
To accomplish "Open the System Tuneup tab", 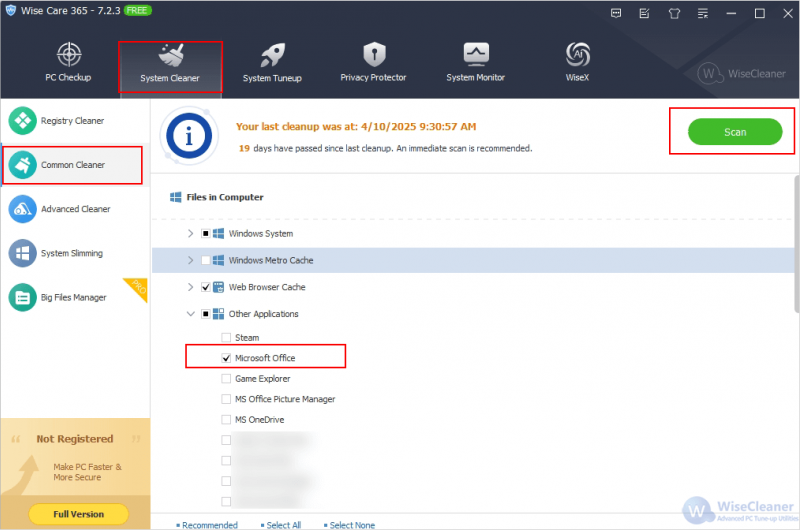I will point(272,63).
